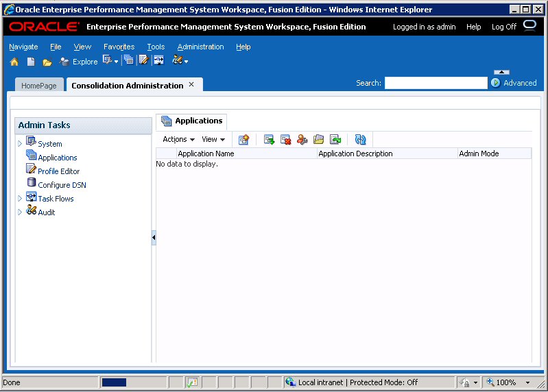
Task: Select the Consolidation Administration tab
Action: 127,86
